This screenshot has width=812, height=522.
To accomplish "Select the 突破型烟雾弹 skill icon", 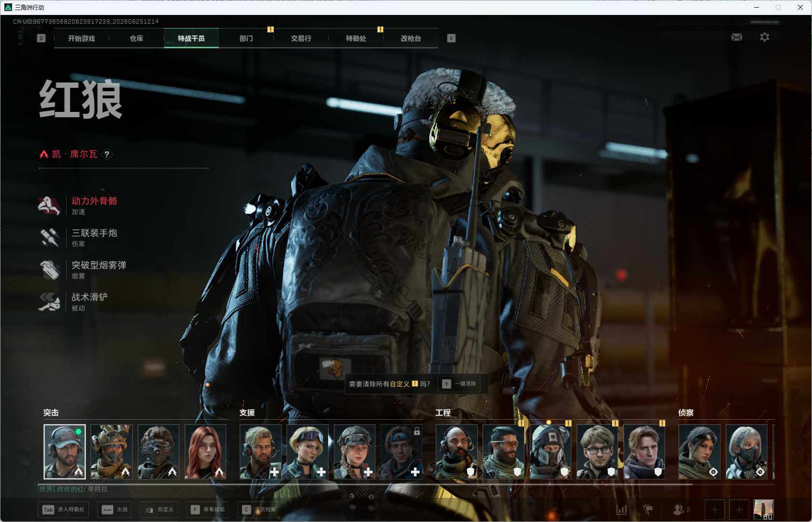I will pos(49,270).
